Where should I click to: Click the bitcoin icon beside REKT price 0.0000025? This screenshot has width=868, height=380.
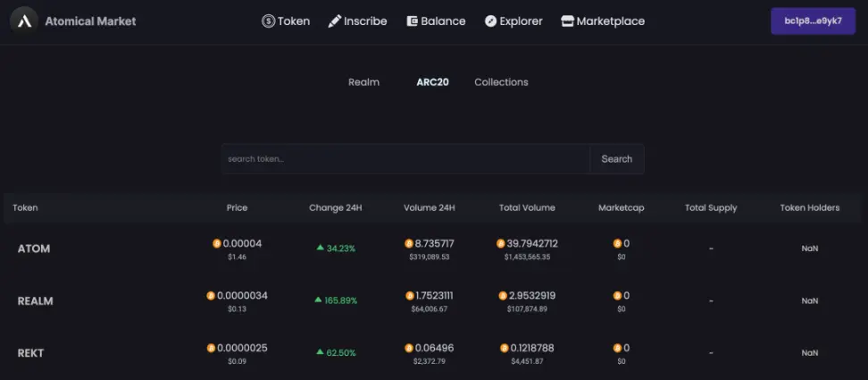pyautogui.click(x=211, y=348)
